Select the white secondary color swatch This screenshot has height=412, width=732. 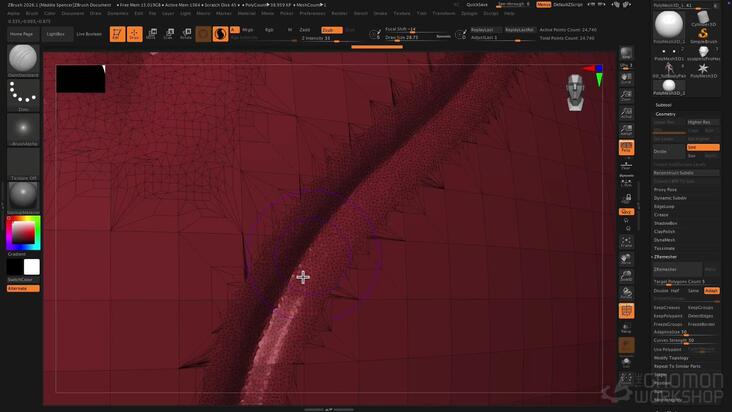tap(32, 267)
